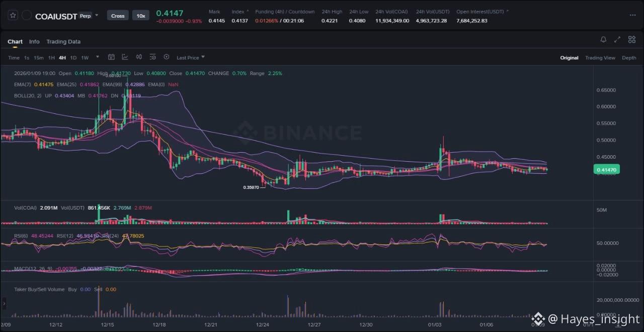644x332 pixels.
Task: Click the 0.65000 price axis label
Action: click(606, 90)
